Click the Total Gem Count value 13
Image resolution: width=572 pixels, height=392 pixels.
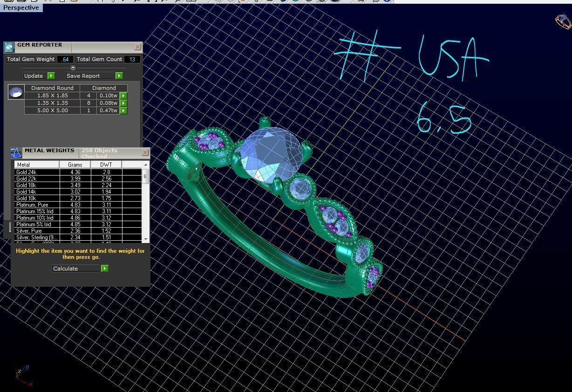pos(132,59)
